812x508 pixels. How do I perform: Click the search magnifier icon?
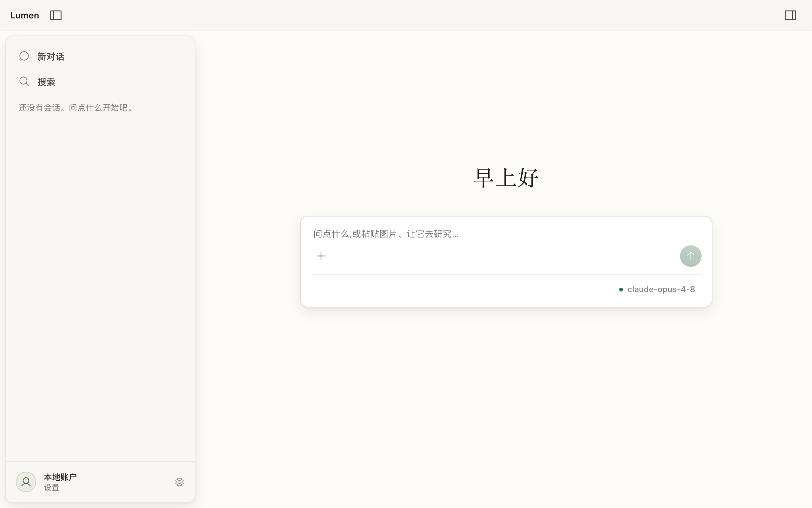point(24,81)
